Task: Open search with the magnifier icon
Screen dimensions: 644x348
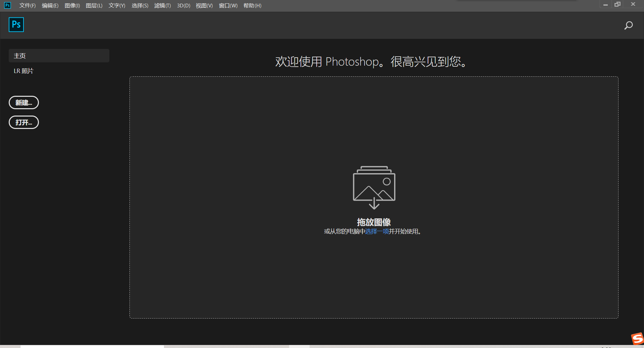Action: (x=629, y=25)
